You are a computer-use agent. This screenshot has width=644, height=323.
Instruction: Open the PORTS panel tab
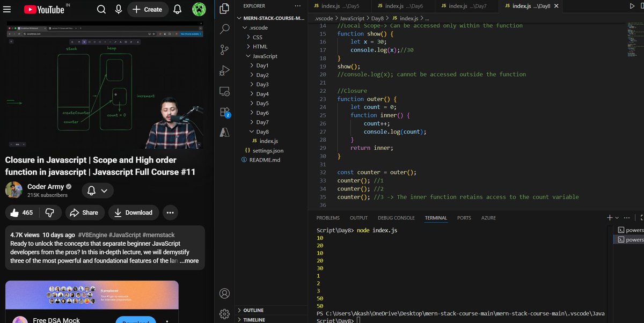(x=464, y=218)
